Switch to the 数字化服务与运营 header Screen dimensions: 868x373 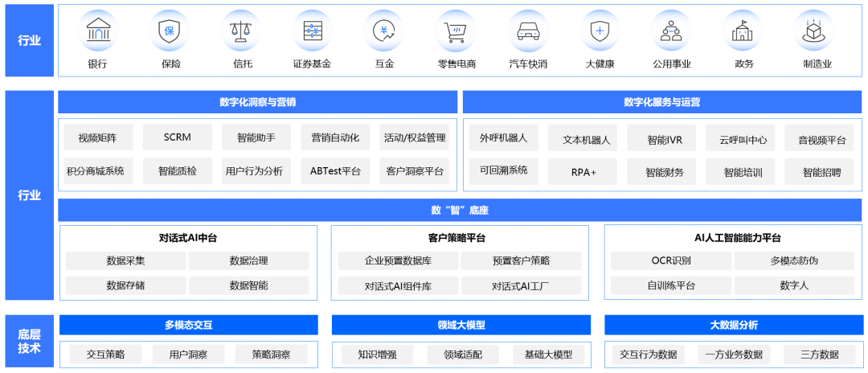click(661, 102)
